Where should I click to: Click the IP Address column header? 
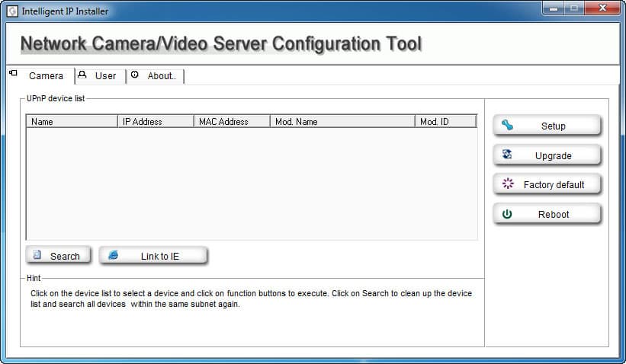pyautogui.click(x=156, y=122)
